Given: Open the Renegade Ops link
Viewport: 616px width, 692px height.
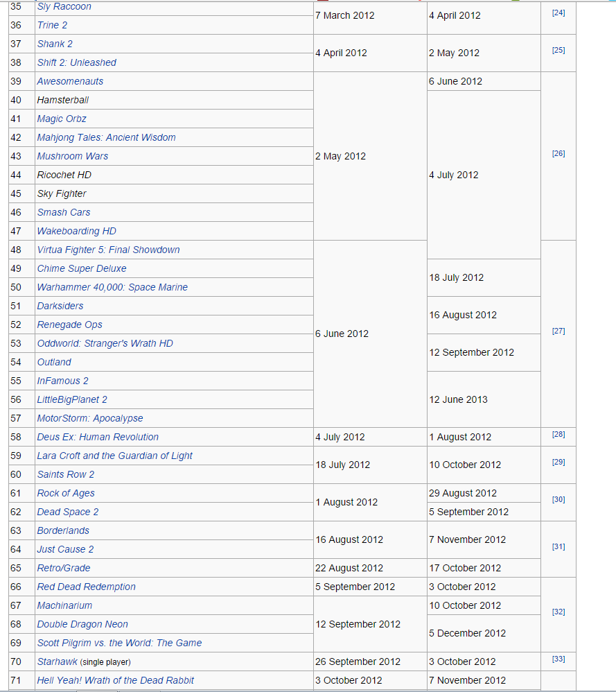Looking at the screenshot, I should point(70,325).
